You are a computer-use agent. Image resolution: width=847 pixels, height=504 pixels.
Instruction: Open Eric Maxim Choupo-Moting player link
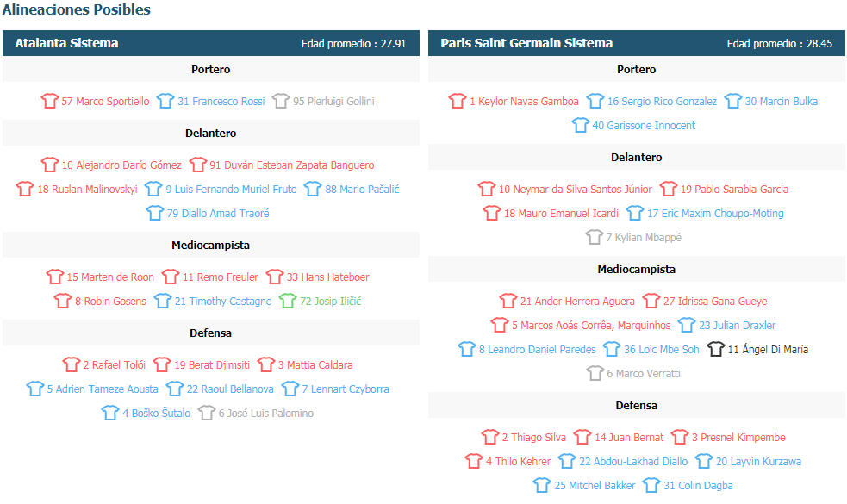[x=715, y=214]
